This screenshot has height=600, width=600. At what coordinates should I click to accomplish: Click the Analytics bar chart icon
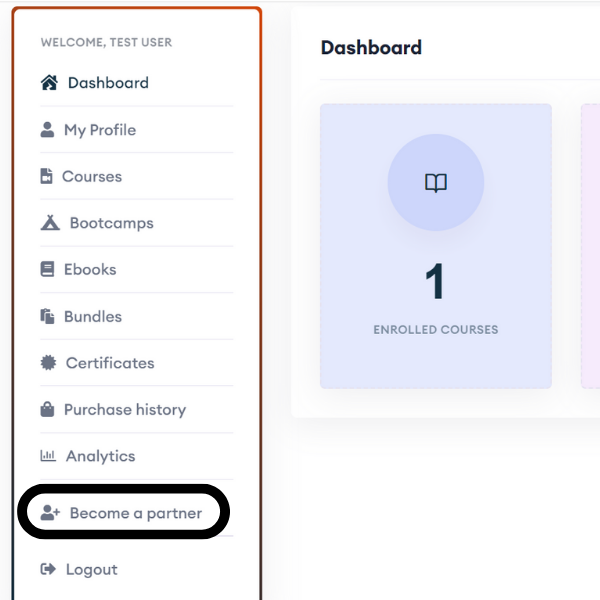click(x=48, y=456)
